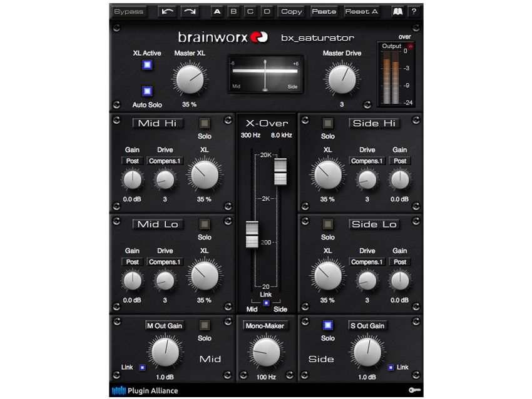
Task: Click the M Out Gain knob
Action: [x=165, y=352]
